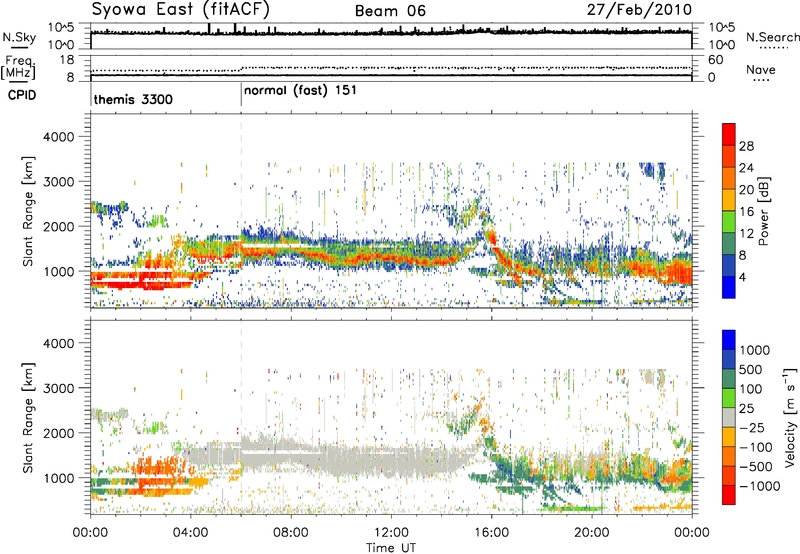Viewport: 800px width, 554px height.
Task: Click the '16:00' time tick label
Action: point(491,533)
